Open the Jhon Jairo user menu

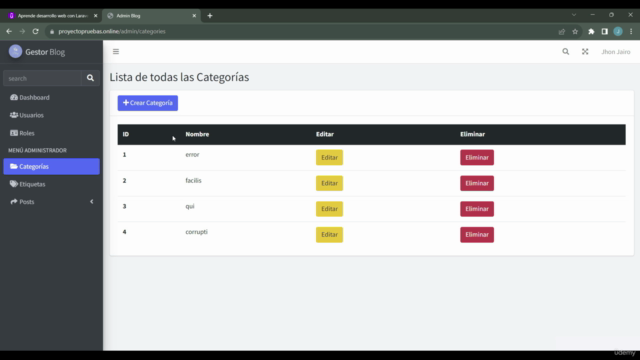click(616, 52)
